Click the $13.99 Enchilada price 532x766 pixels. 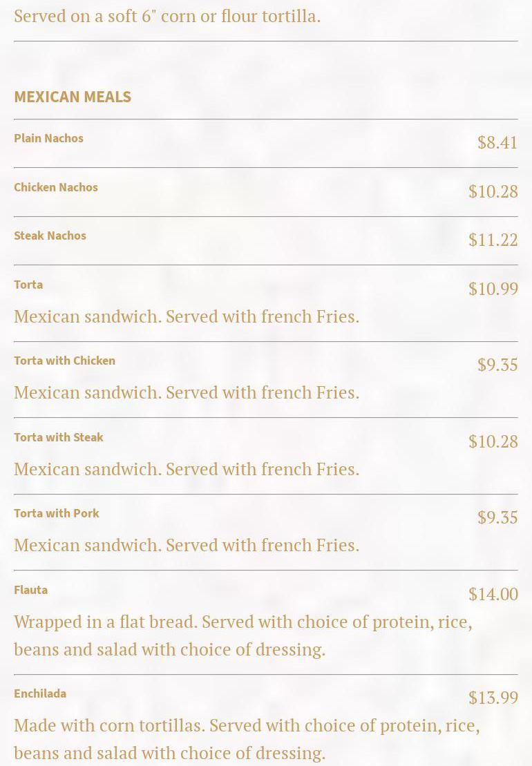(x=493, y=698)
